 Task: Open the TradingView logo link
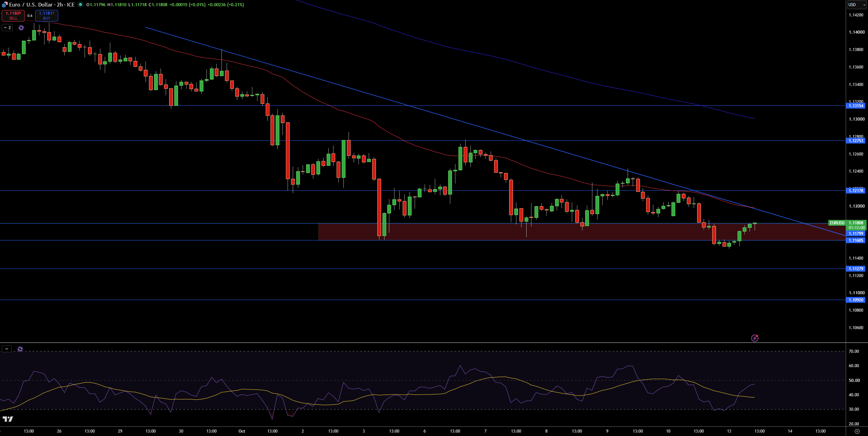pos(8,419)
